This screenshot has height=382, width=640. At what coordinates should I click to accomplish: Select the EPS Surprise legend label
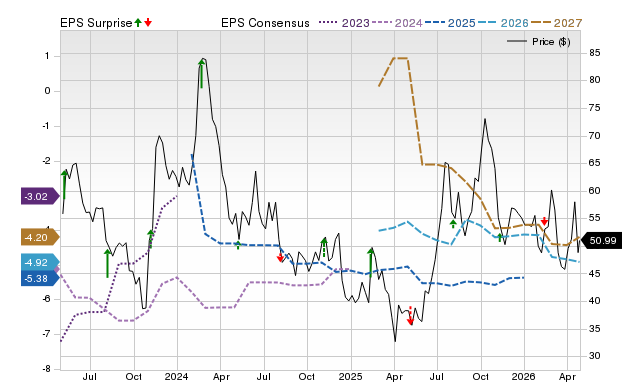click(x=96, y=23)
